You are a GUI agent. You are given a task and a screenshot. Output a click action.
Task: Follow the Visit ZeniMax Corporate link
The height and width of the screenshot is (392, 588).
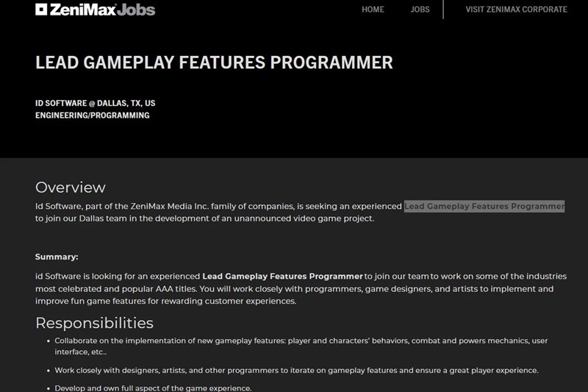pos(516,10)
